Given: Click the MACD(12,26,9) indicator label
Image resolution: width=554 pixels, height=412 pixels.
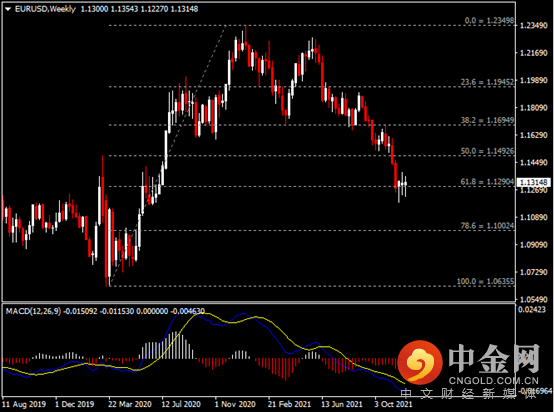Looking at the screenshot, I should (x=33, y=311).
